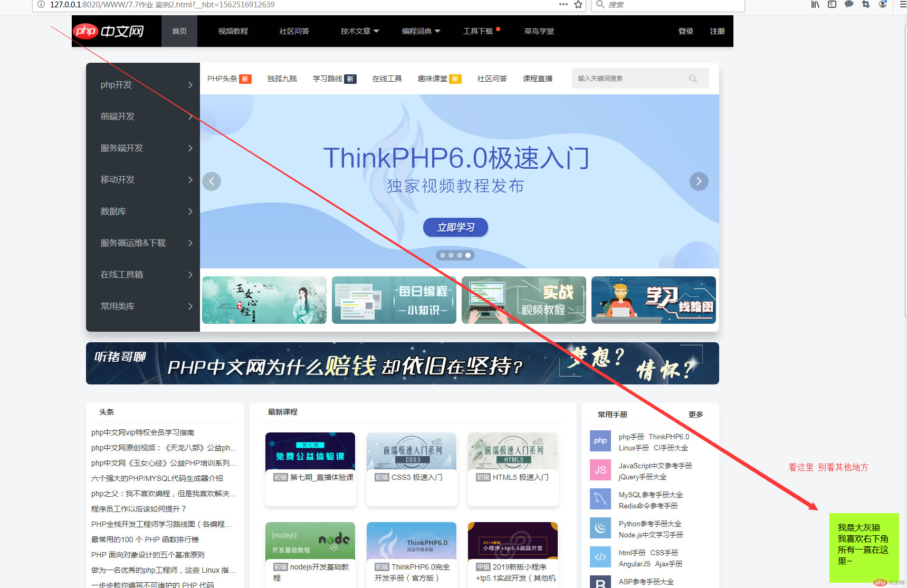Screen dimensions: 907x588
Task: Click the screenshot crop toolbar icon
Action: pyautogui.click(x=866, y=4)
